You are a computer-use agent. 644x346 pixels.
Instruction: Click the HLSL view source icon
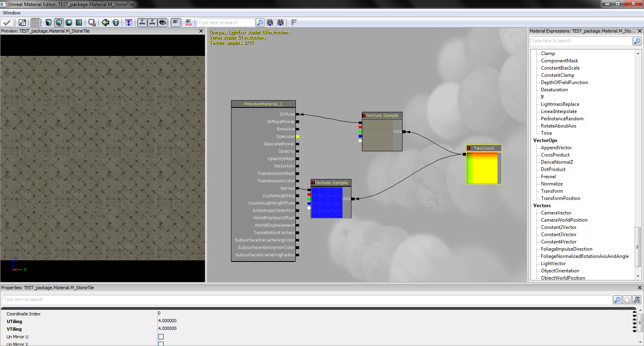(189, 23)
